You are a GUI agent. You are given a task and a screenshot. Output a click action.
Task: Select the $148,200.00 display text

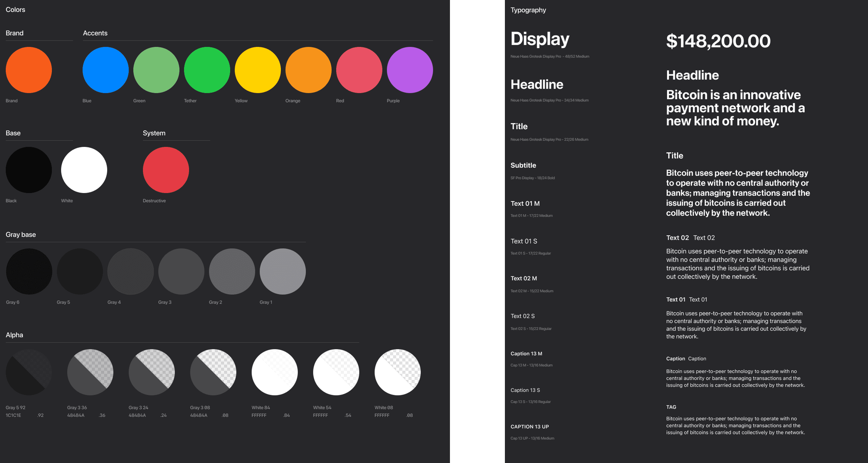718,41
